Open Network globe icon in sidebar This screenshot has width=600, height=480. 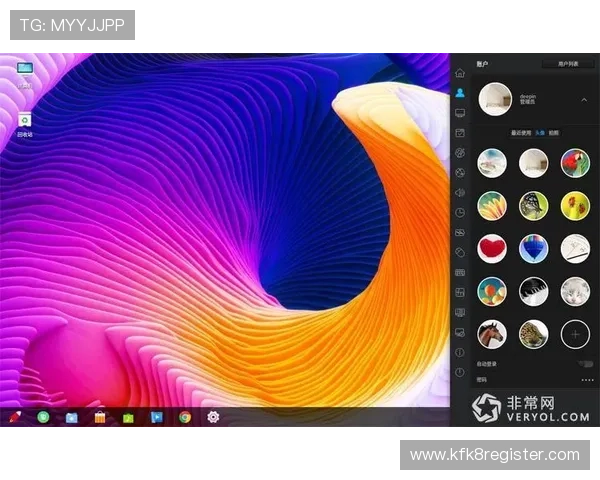coord(460,173)
